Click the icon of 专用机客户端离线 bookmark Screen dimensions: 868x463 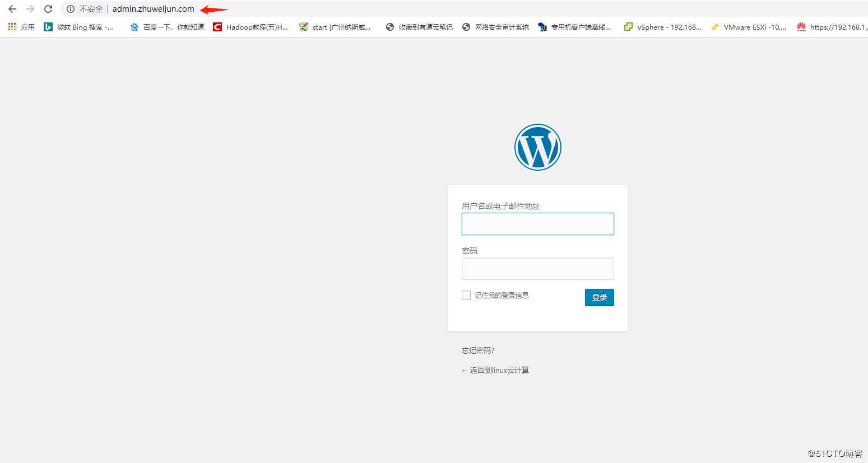pos(542,27)
